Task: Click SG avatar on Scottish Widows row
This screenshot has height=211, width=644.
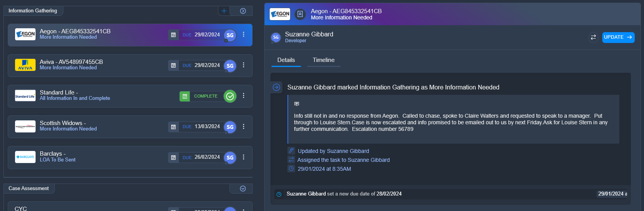Action: coord(230,127)
